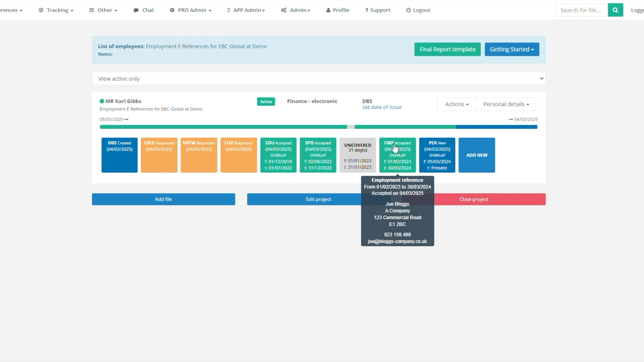Open the Final Report template
Screen dimensions: 644x362
coord(447,49)
